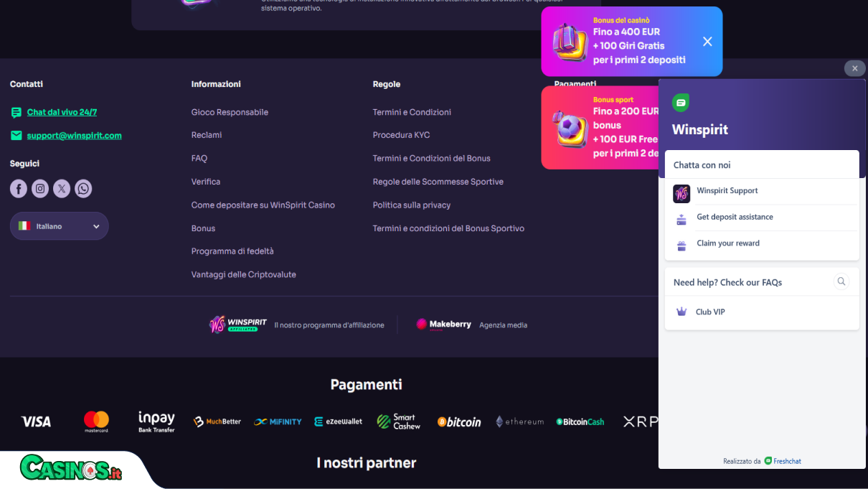Viewport: 868px width, 489px height.
Task: Open Termini e Condizioni del Bonus
Action: pyautogui.click(x=432, y=158)
